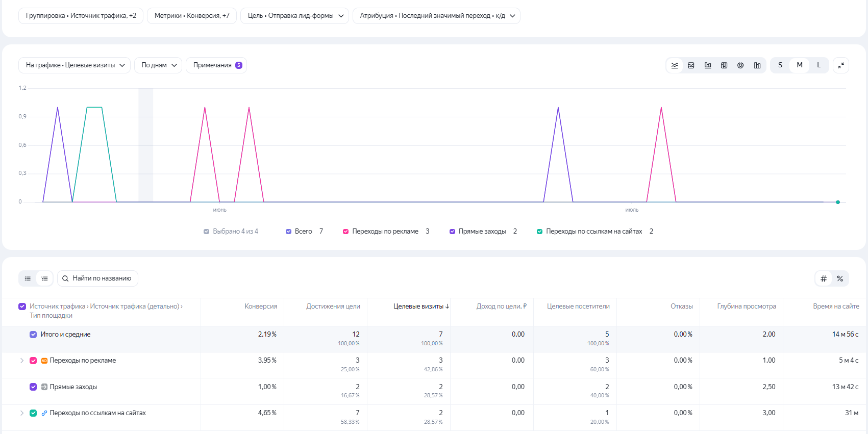Screen dimensions: 868x434
Task: Switch chart to line graph view
Action: tap(675, 65)
